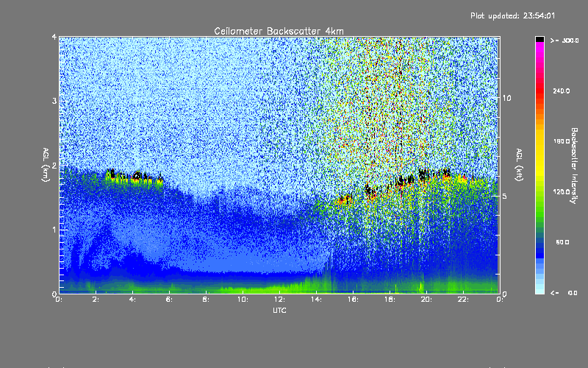The width and height of the screenshot is (588, 368).
Task: Click the 120.0 colorbar tick label
Action: (562, 192)
